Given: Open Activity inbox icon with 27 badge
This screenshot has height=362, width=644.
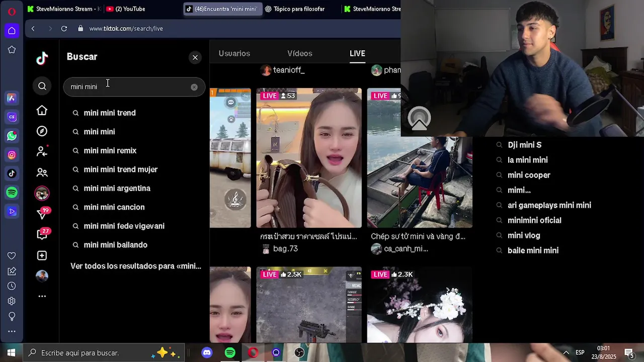Looking at the screenshot, I should point(42,234).
